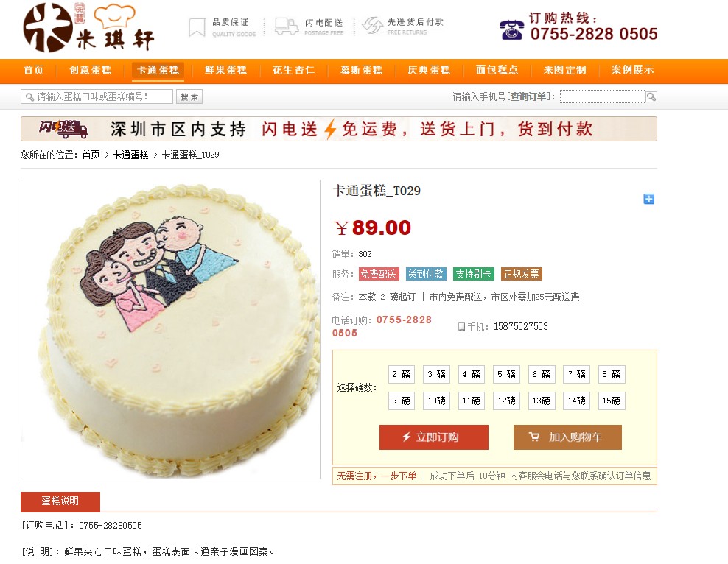
Task: Click the lightning delivery truck icon
Action: [286, 27]
